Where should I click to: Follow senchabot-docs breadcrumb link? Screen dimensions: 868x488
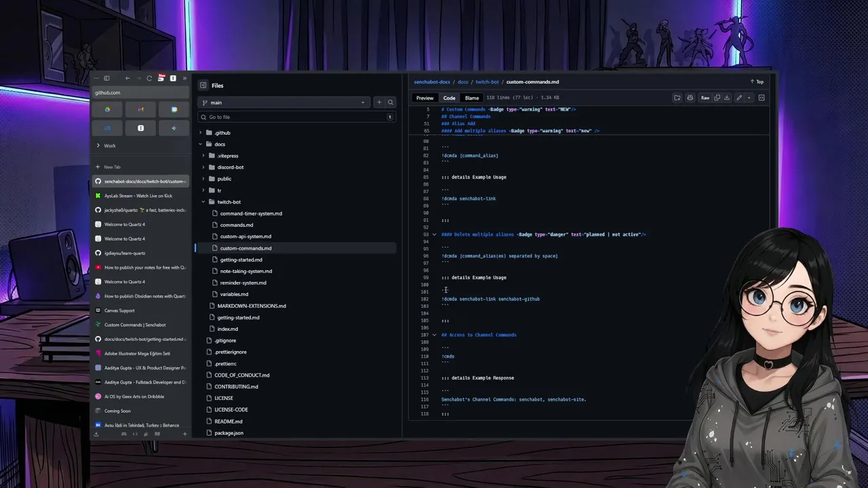click(x=432, y=82)
